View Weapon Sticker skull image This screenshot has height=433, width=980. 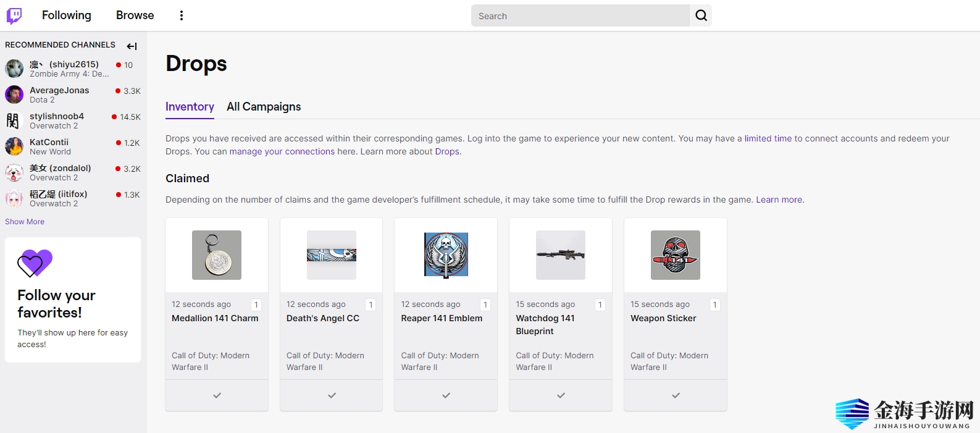tap(676, 255)
